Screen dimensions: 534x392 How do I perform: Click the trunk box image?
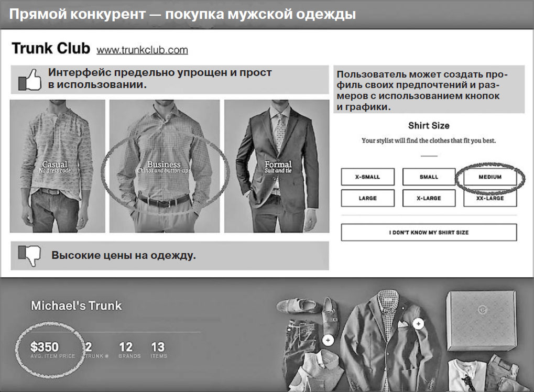[482, 321]
